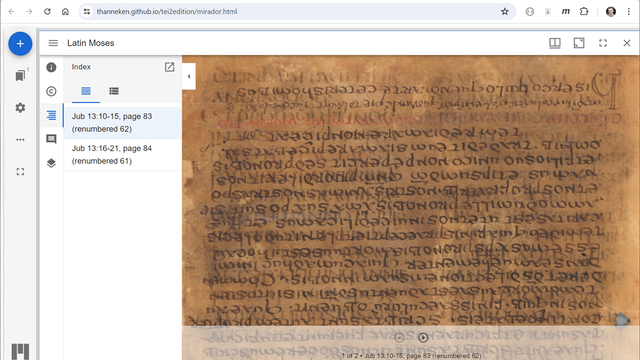Open the layers panel icon
The height and width of the screenshot is (360, 640).
51,163
